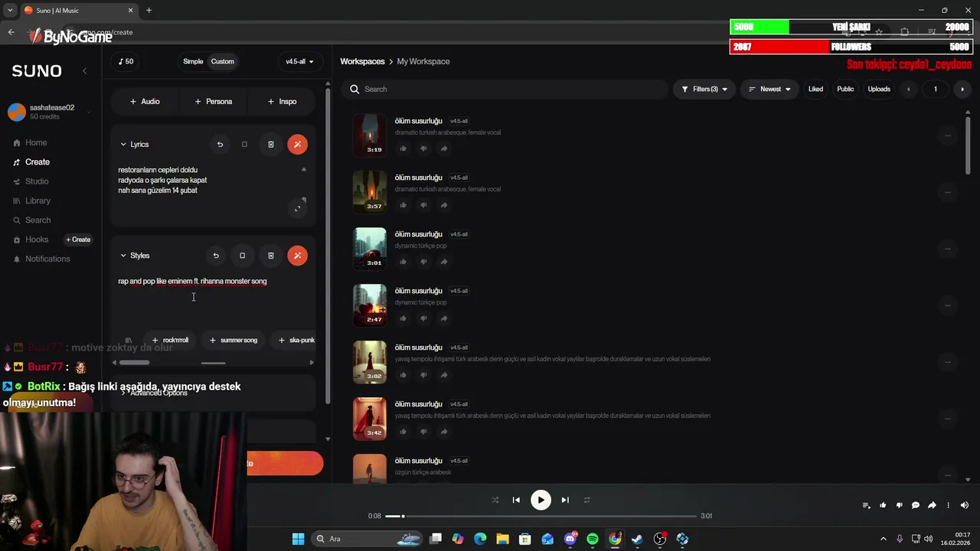The height and width of the screenshot is (551, 980).
Task: Open the sashatease02 account menu
Action: (x=50, y=112)
